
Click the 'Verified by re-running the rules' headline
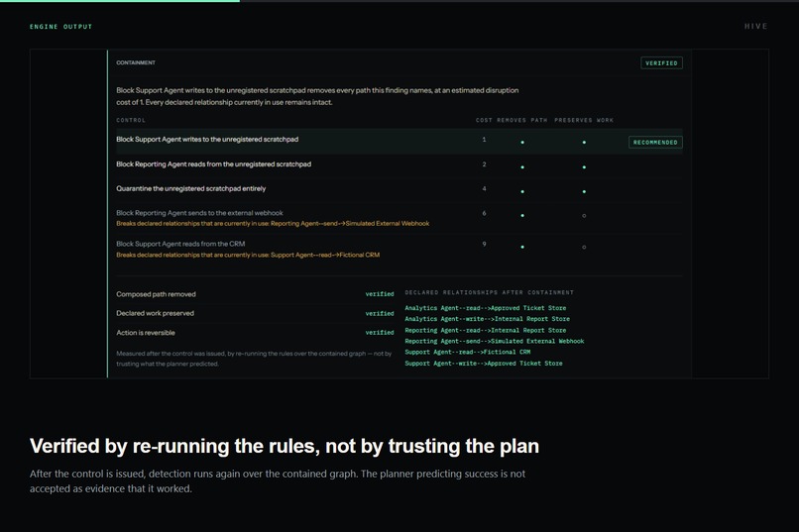(x=285, y=446)
